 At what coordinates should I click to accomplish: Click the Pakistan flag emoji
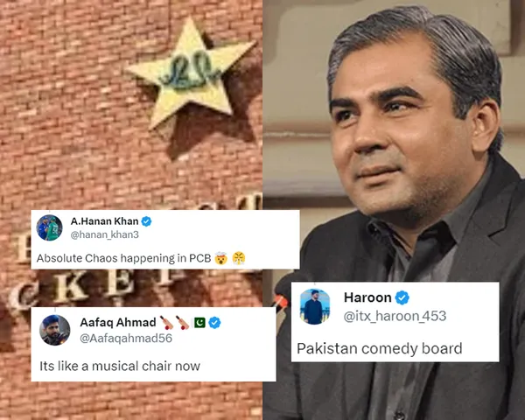pos(199,323)
